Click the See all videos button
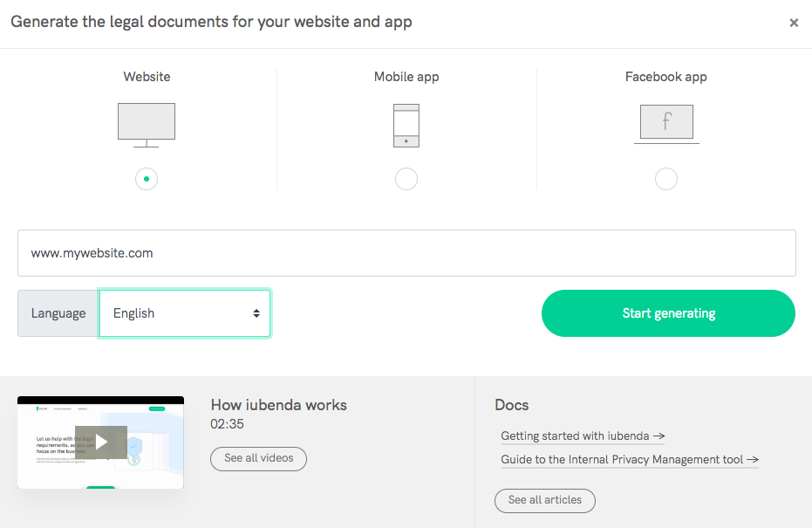 point(258,458)
